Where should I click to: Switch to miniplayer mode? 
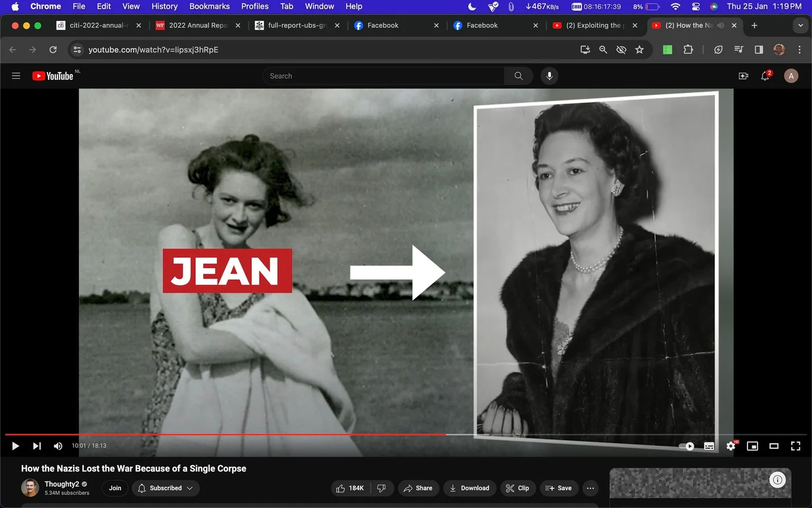click(x=752, y=446)
